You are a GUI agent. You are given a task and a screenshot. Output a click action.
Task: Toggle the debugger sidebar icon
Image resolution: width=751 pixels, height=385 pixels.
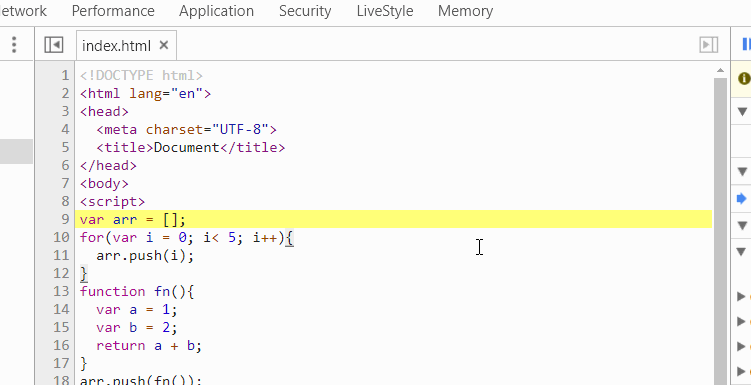tap(708, 45)
